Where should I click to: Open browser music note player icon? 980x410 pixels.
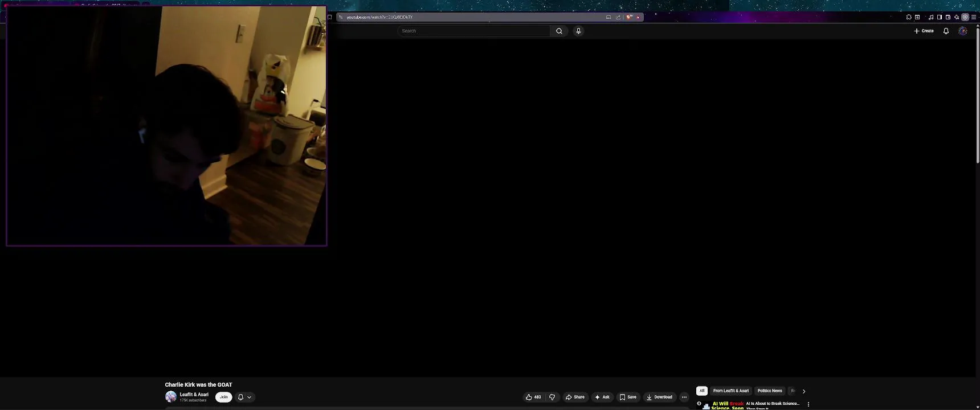pos(931,17)
